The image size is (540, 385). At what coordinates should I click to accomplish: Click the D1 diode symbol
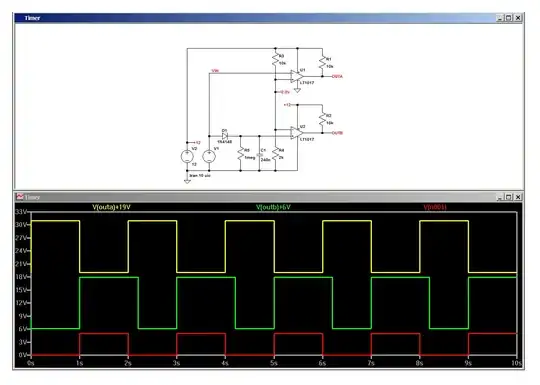(x=225, y=136)
